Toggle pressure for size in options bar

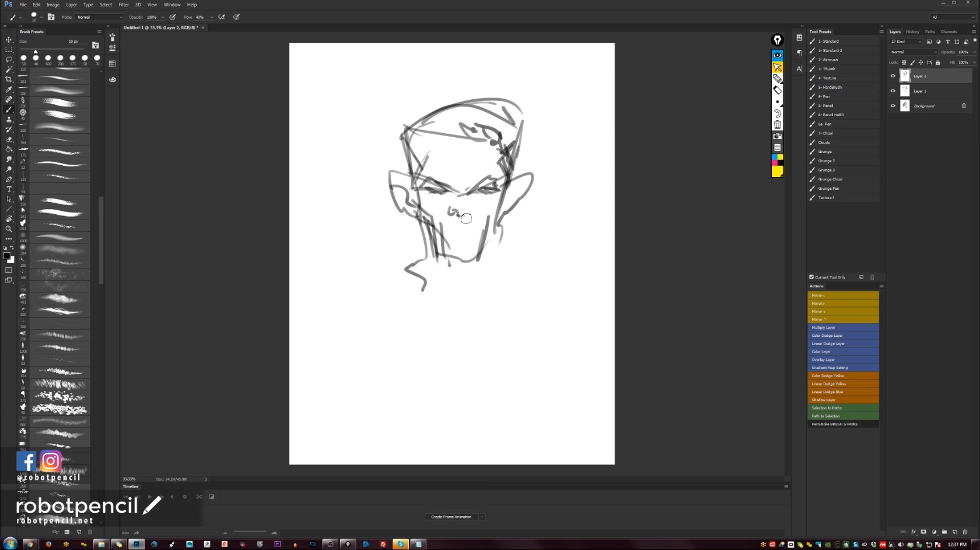[237, 17]
